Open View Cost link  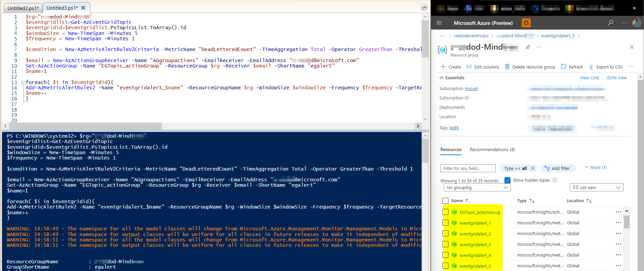click(589, 78)
